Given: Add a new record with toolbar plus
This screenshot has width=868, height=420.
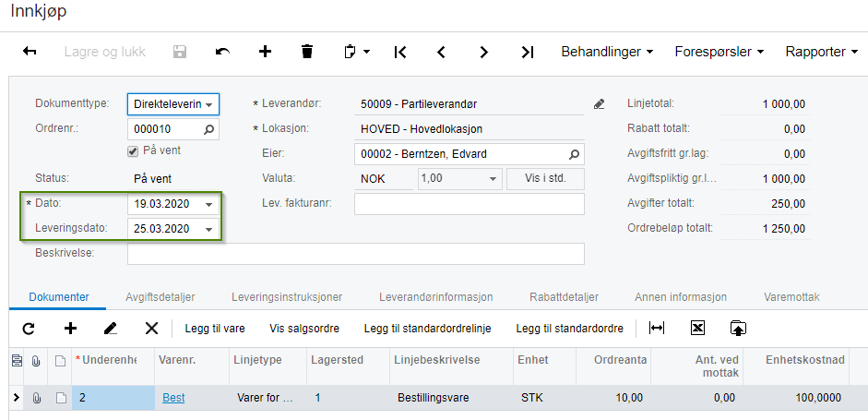Looking at the screenshot, I should click(265, 52).
